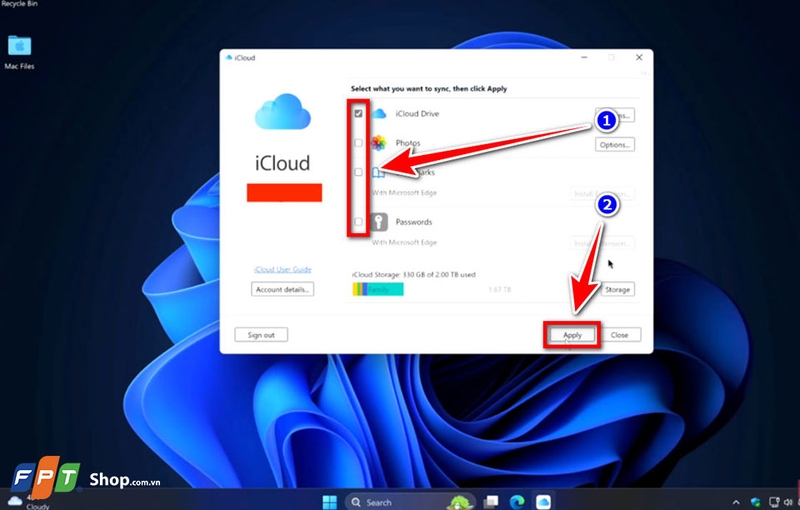This screenshot has height=510, width=800.
Task: Click the Bookmarks open-book icon
Action: [x=378, y=172]
